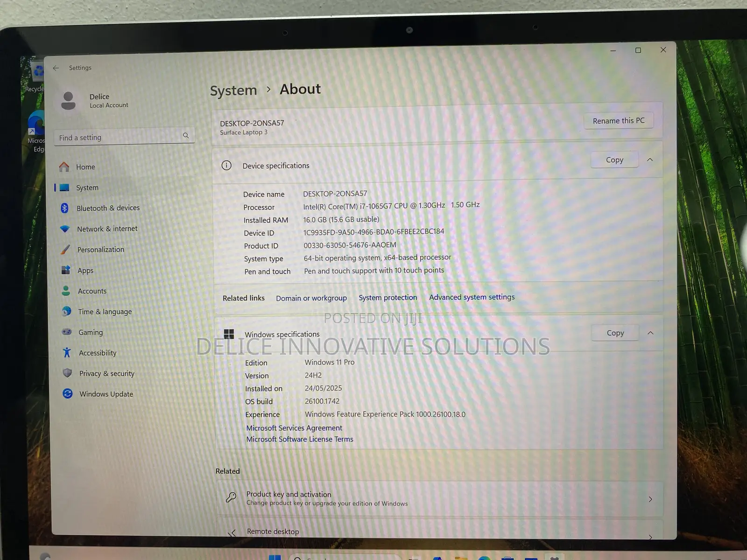Image resolution: width=747 pixels, height=560 pixels.
Task: Click the Accounts person icon
Action: pos(66,291)
